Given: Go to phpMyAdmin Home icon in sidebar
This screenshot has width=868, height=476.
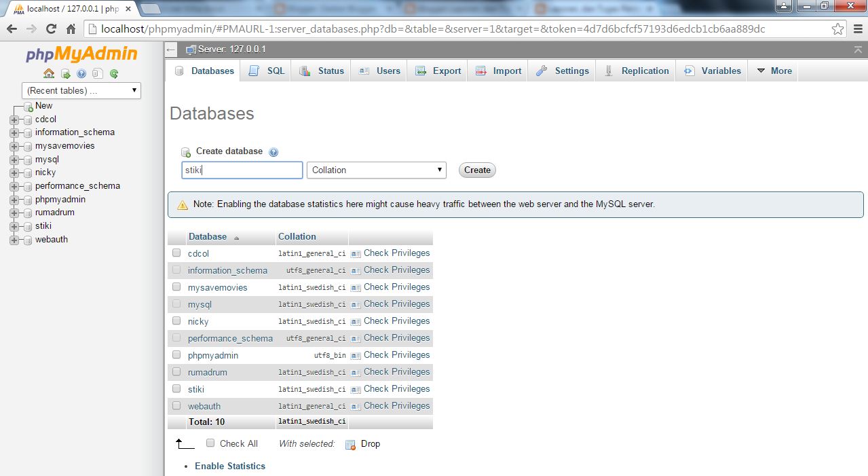Looking at the screenshot, I should point(49,73).
